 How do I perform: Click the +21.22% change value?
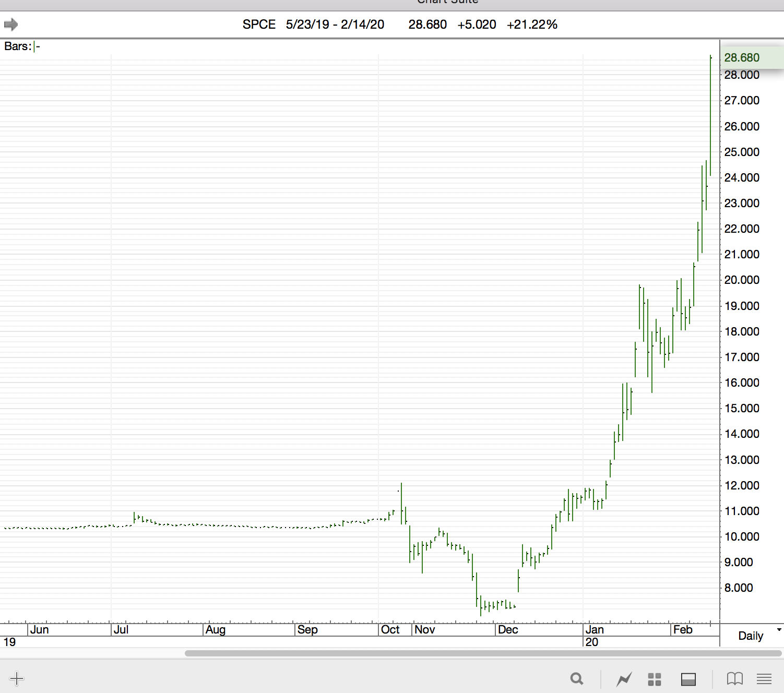[x=532, y=25]
